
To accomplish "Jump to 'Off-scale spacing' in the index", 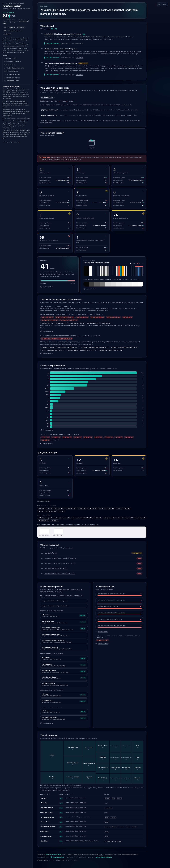I will [x=13, y=71].
